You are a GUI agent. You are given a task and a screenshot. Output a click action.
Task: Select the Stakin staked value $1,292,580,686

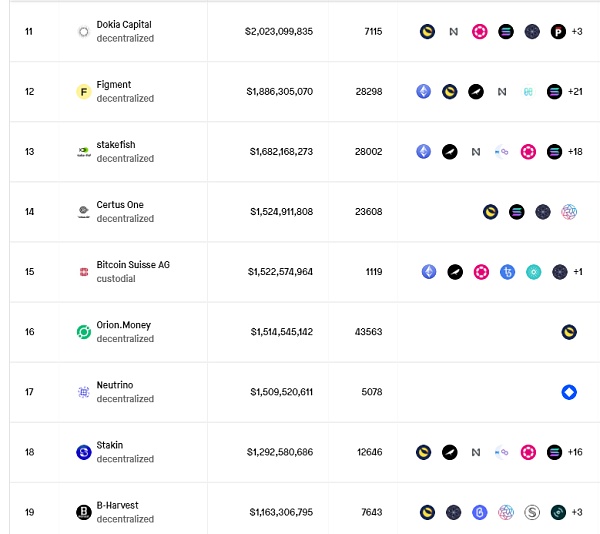pos(280,452)
